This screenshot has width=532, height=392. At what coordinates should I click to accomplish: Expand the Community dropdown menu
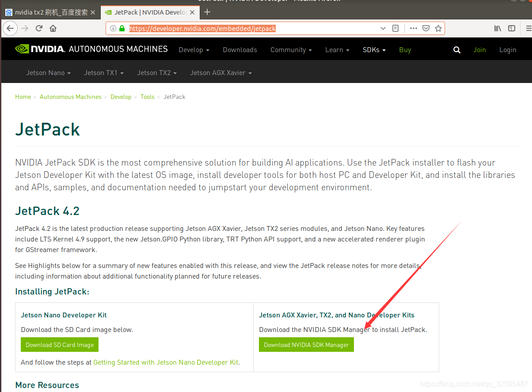click(291, 50)
